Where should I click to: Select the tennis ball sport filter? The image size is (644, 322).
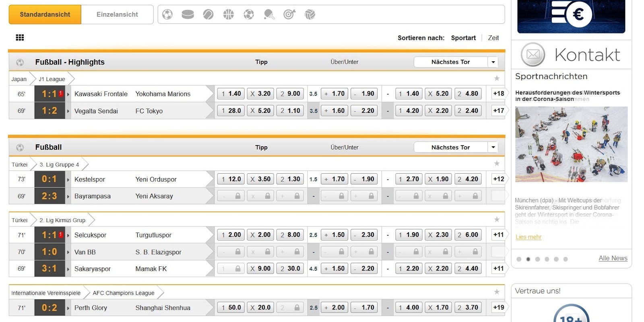point(208,15)
